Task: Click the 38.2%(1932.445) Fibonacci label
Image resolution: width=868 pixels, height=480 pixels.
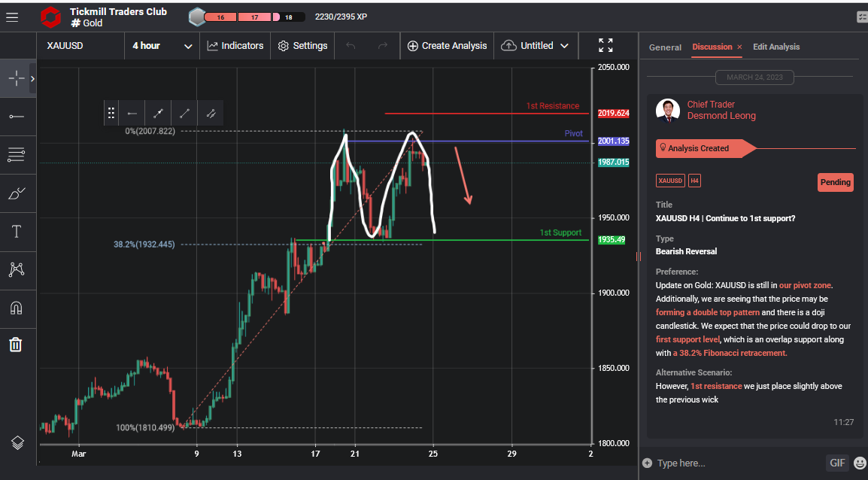Action: [144, 245]
